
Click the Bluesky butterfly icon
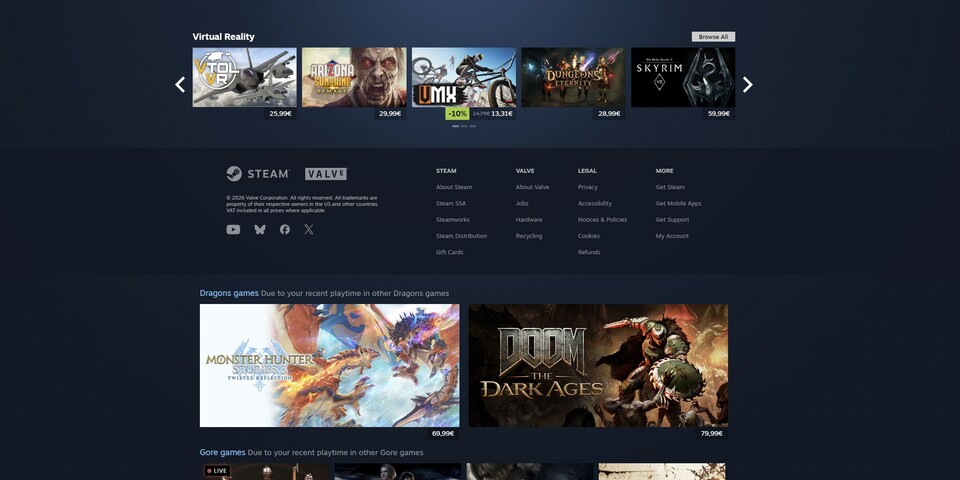260,229
